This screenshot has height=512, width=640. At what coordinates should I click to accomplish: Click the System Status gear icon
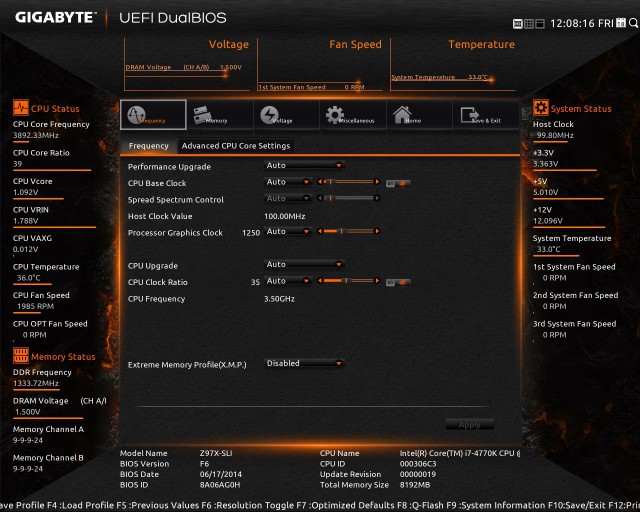coord(540,108)
